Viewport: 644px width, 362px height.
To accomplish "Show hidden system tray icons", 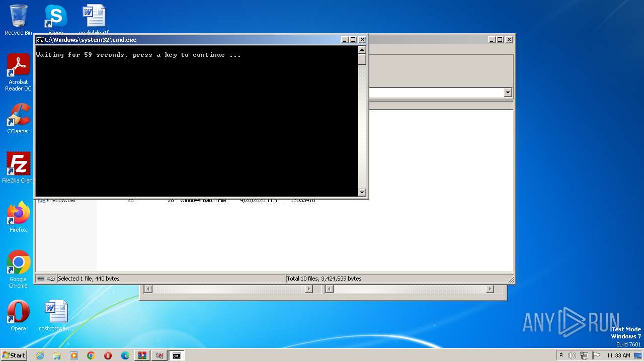I will click(x=561, y=355).
